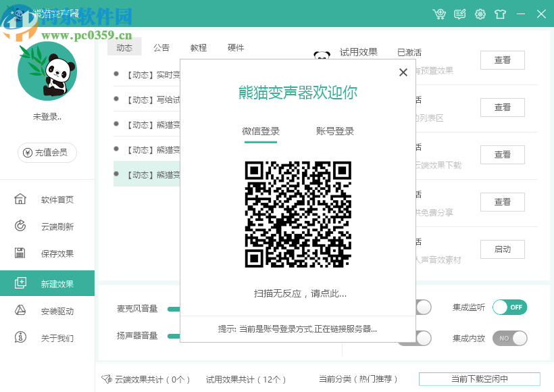This screenshot has width=554, height=392.
Task: Click the 查看 button beside 试用效果
Action: pyautogui.click(x=503, y=60)
